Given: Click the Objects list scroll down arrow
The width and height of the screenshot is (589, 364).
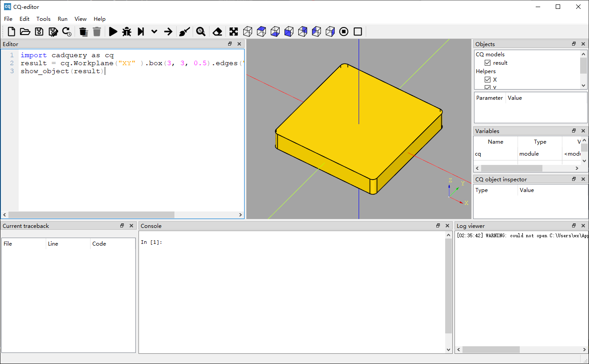Looking at the screenshot, I should tap(584, 85).
